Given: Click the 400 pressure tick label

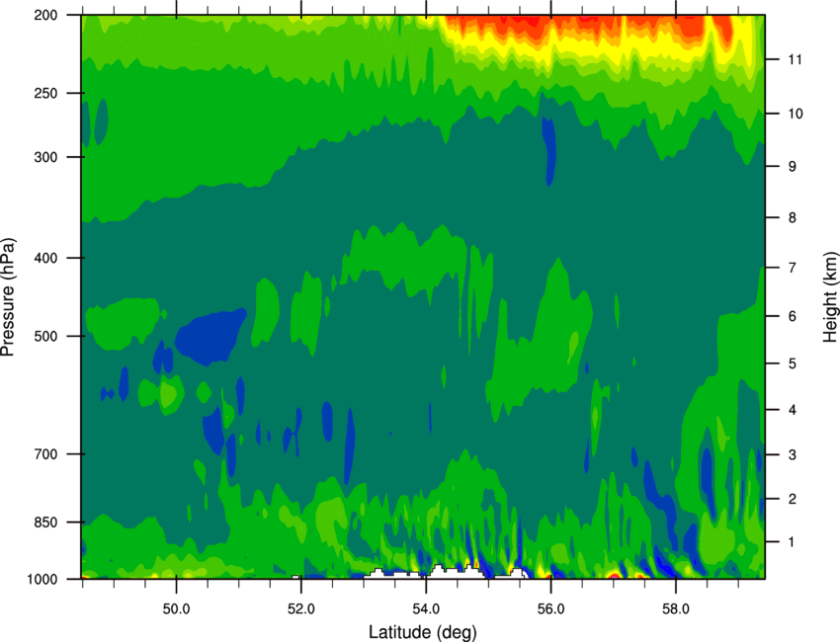Looking at the screenshot, I should tap(46, 258).
